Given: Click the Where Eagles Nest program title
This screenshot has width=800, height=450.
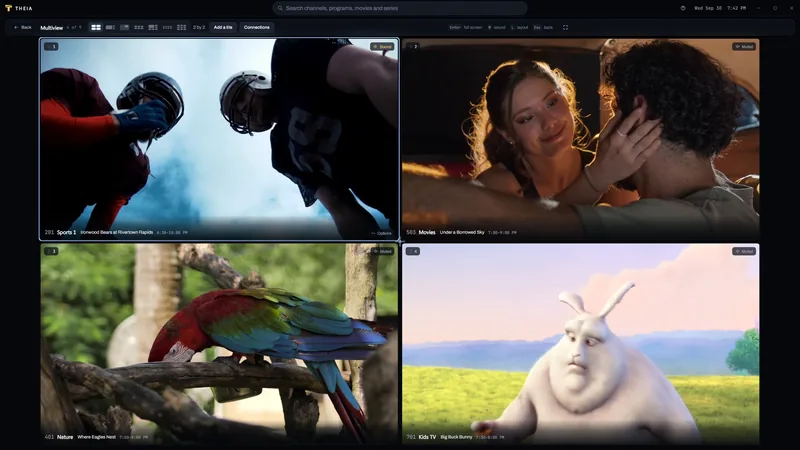Looking at the screenshot, I should (x=96, y=437).
